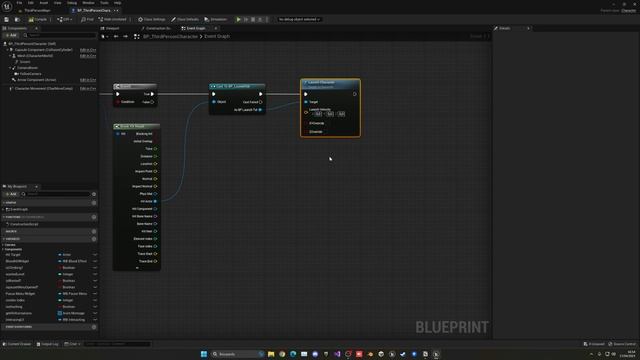Viewport: 640px width, 360px height.
Task: Open the debug object selector dropdown
Action: (x=299, y=19)
